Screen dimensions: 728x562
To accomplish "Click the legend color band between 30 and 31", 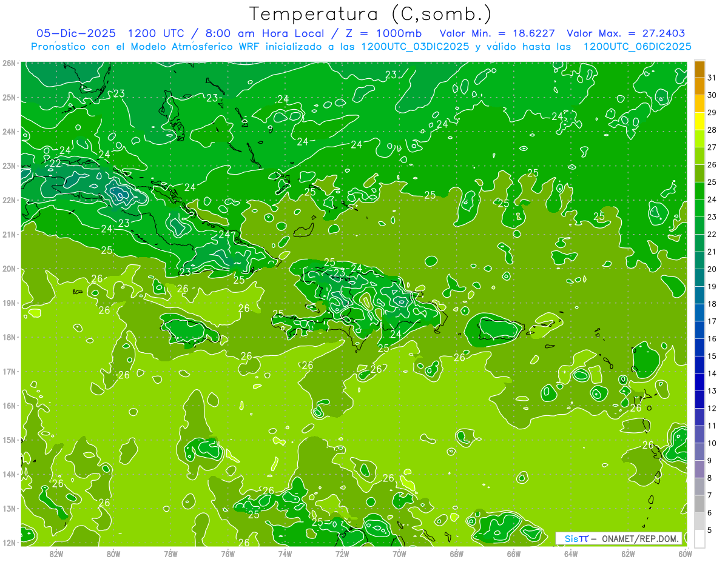I will tap(699, 87).
